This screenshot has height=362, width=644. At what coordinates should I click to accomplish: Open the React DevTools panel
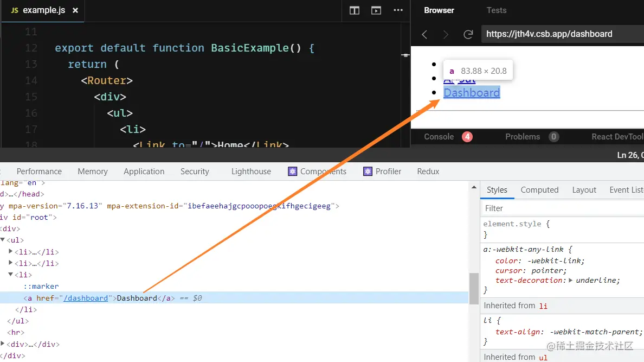click(x=617, y=137)
